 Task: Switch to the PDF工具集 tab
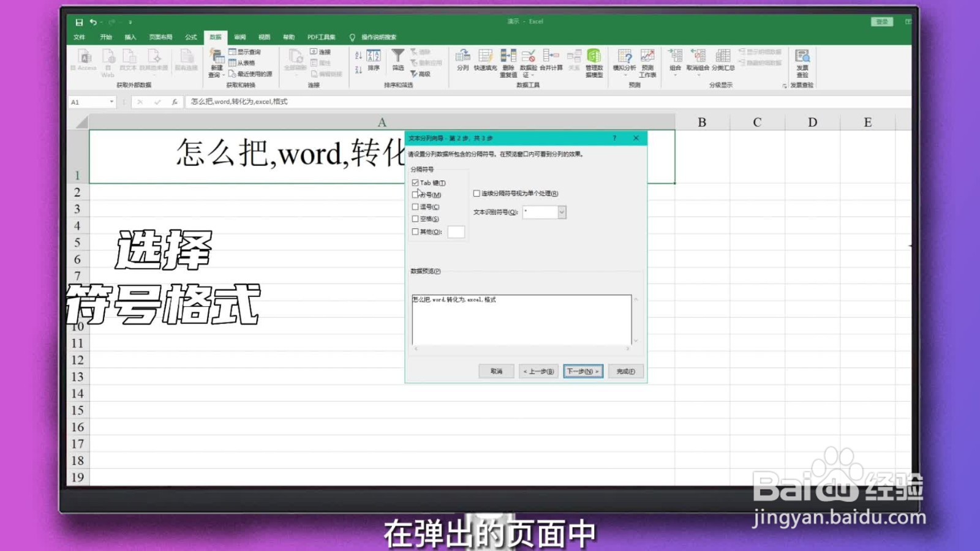click(322, 37)
